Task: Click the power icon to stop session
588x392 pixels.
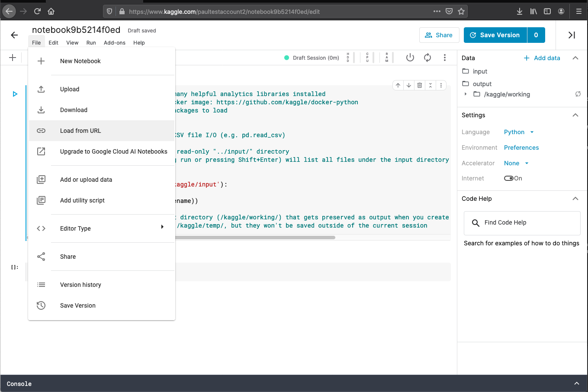Action: point(410,58)
